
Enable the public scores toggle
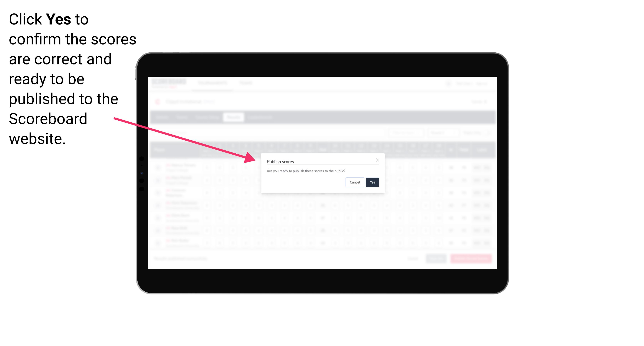click(372, 182)
